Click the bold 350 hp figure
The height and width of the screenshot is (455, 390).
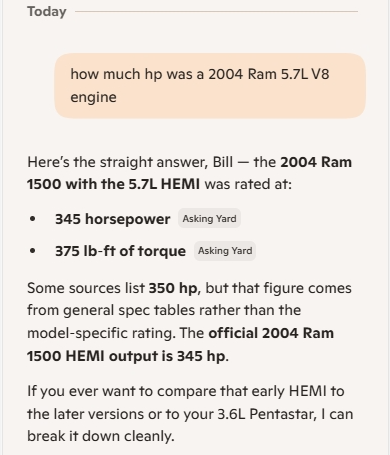click(173, 288)
